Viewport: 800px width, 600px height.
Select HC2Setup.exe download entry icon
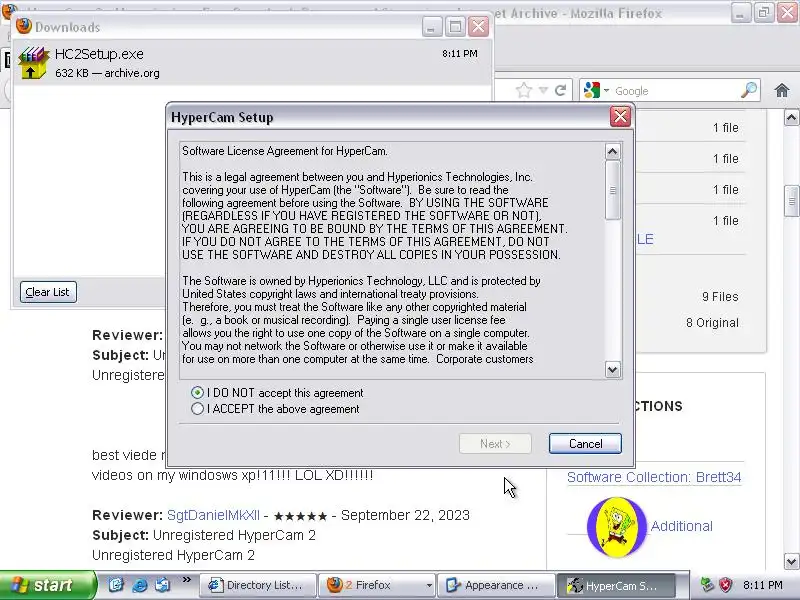coord(33,63)
